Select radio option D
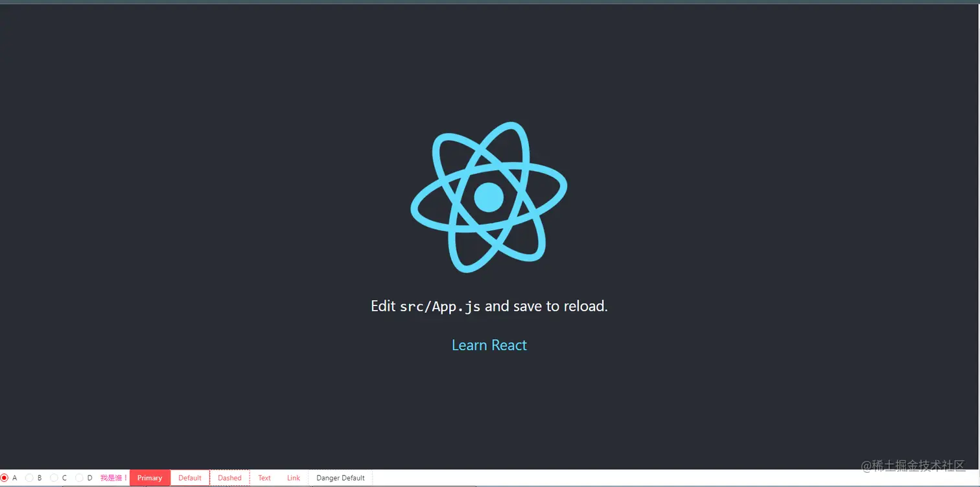The width and height of the screenshot is (980, 487). 79,478
